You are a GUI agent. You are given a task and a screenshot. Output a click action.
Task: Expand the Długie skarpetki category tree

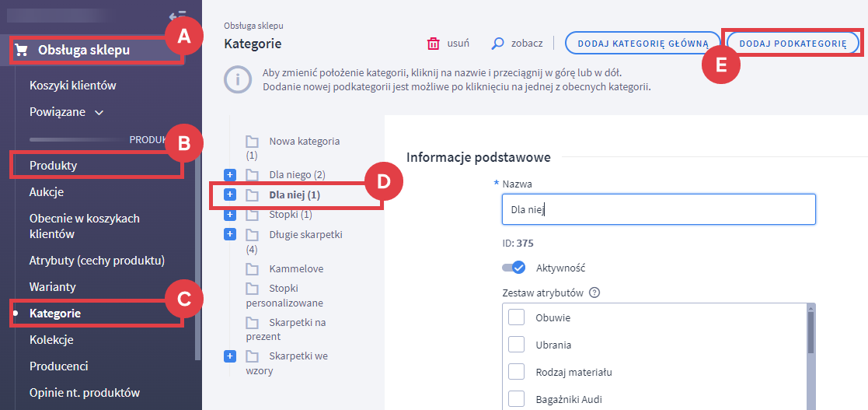click(x=229, y=234)
